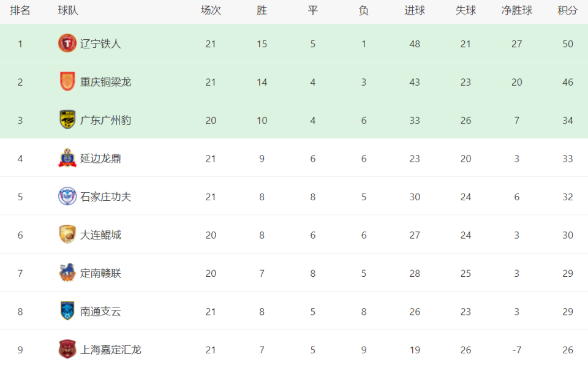Click the 排名 column header
Image resolution: width=588 pixels, height=365 pixels.
20,10
